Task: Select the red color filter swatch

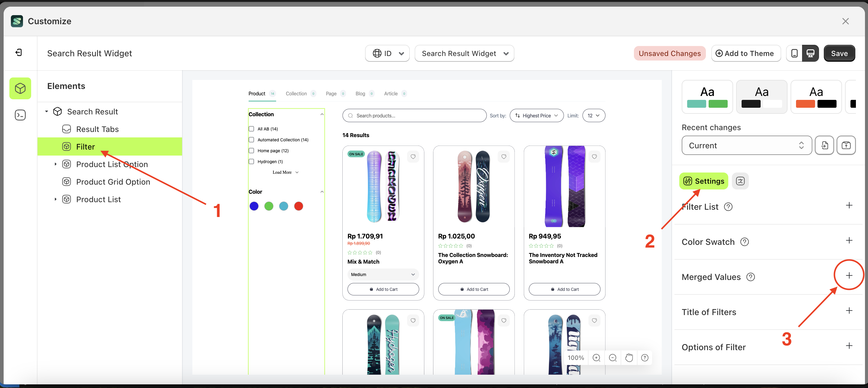Action: [298, 206]
